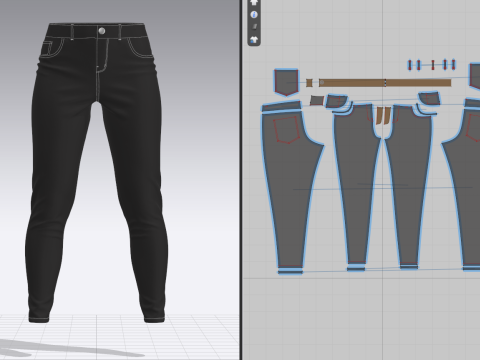Screen dimensions: 480x360
Task: Select the pocket bag above the left front leg
Action: click(x=336, y=101)
